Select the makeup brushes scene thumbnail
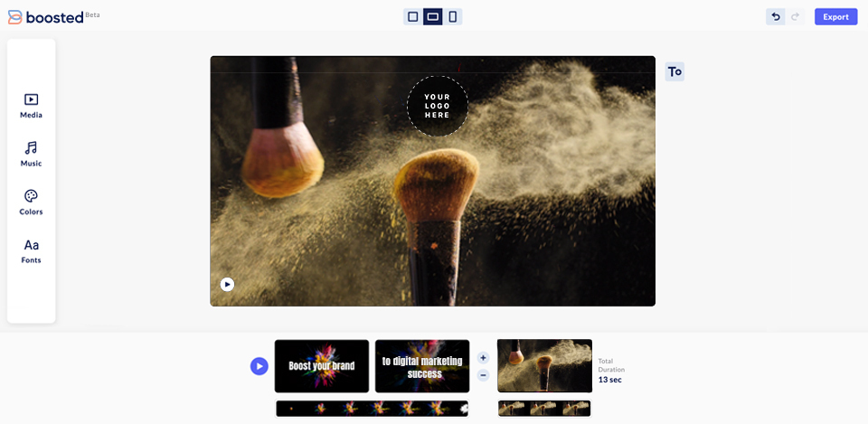 [544, 366]
